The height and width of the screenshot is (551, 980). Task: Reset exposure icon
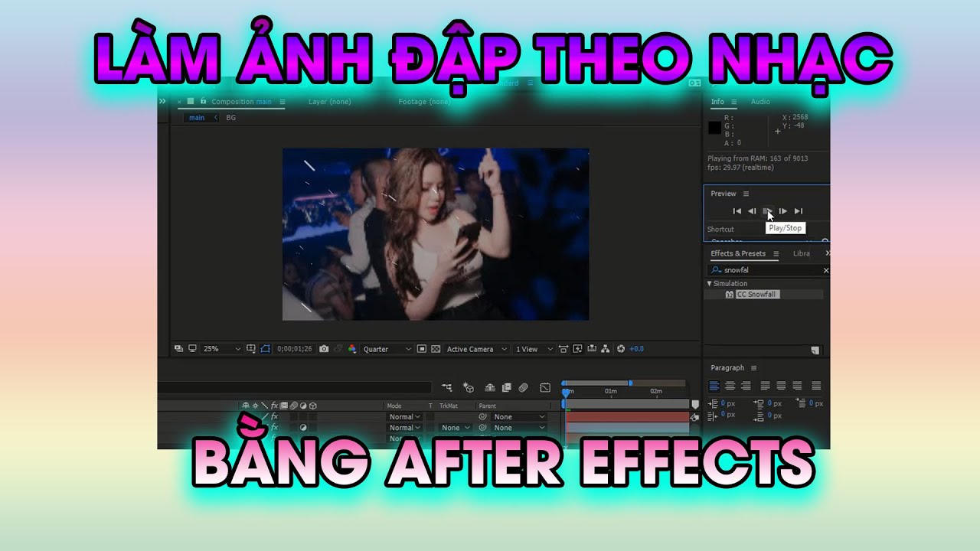(x=621, y=349)
